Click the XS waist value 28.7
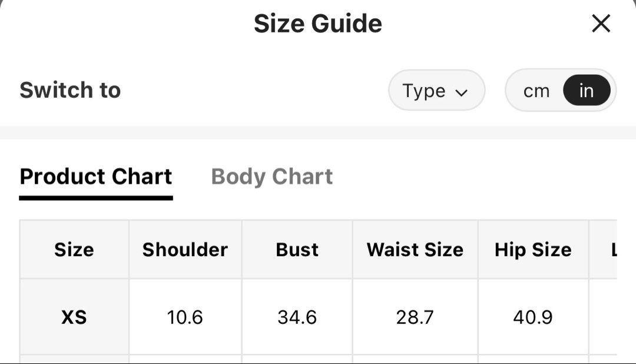 pos(415,317)
